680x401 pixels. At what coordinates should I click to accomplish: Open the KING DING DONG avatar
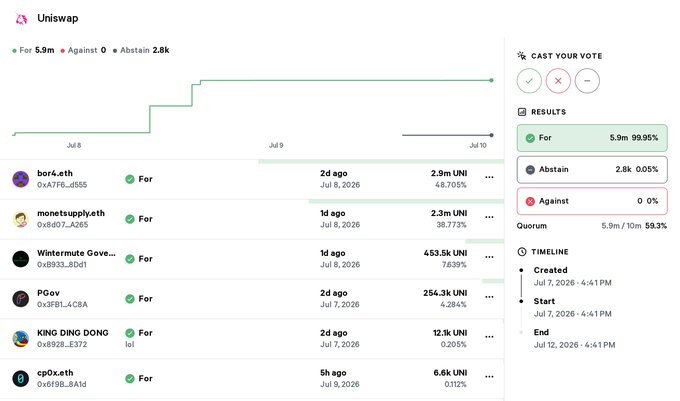click(x=20, y=339)
